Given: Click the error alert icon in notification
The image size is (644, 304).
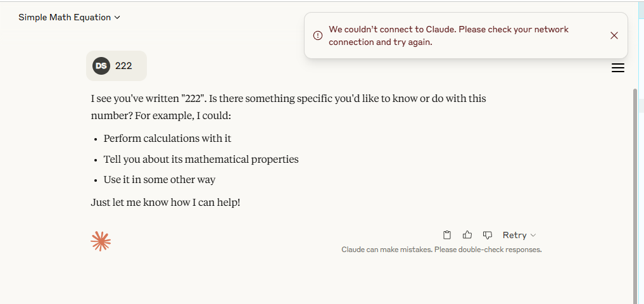Looking at the screenshot, I should click(x=317, y=35).
